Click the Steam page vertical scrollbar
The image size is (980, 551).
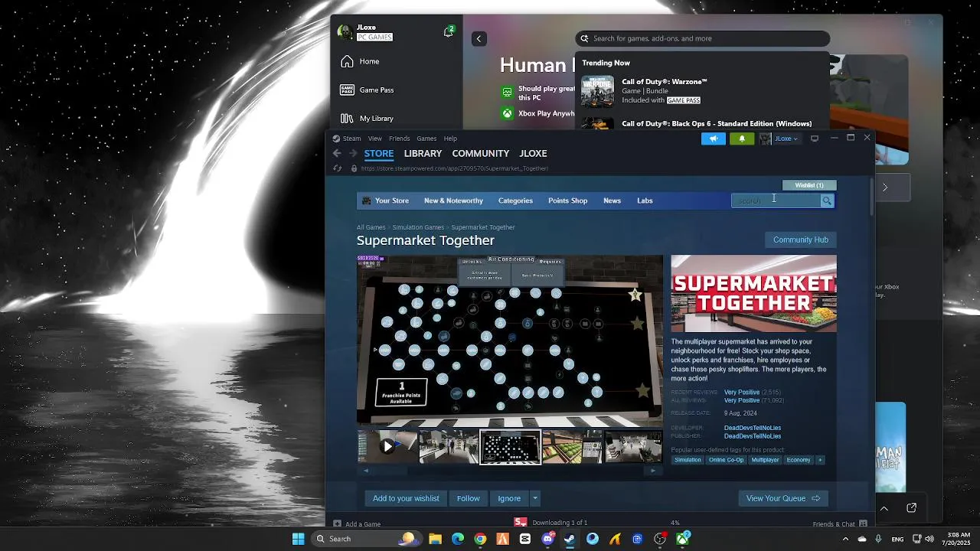pyautogui.click(x=871, y=197)
